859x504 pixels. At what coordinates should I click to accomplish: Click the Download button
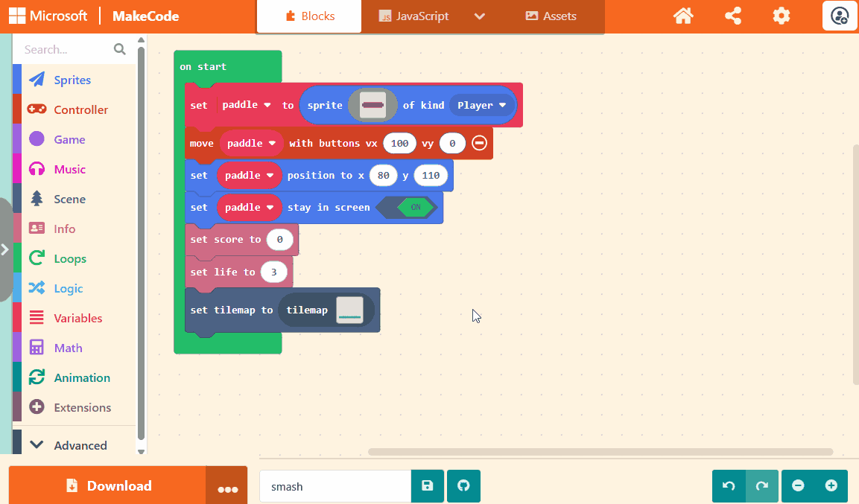pos(108,486)
